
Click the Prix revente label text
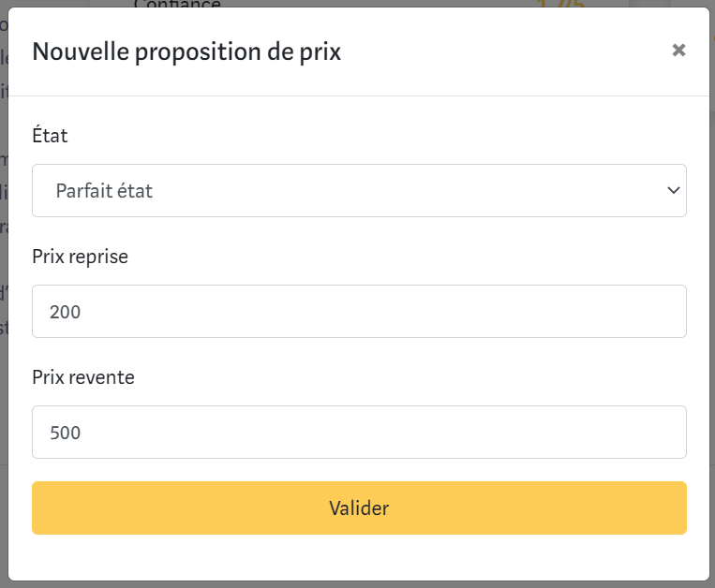point(83,376)
